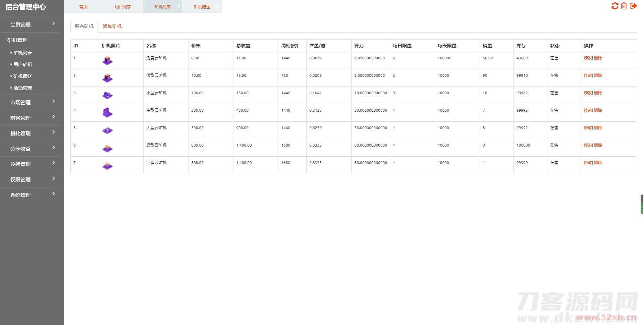Switch to the 添加矿机 tab
The width and height of the screenshot is (644, 325).
point(112,26)
